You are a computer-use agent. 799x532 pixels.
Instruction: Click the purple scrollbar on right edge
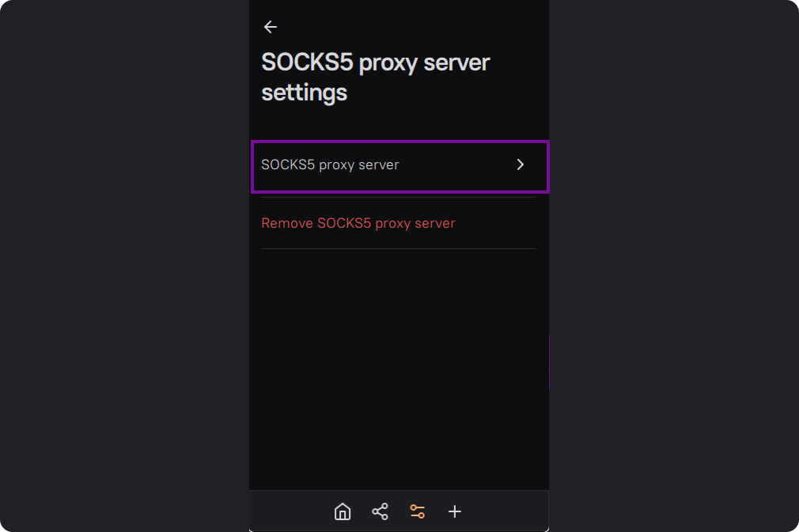click(x=548, y=362)
